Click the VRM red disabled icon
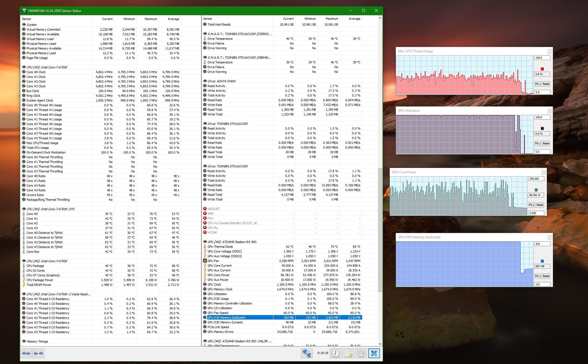Viewport: 588px width, 364px height. (x=205, y=214)
